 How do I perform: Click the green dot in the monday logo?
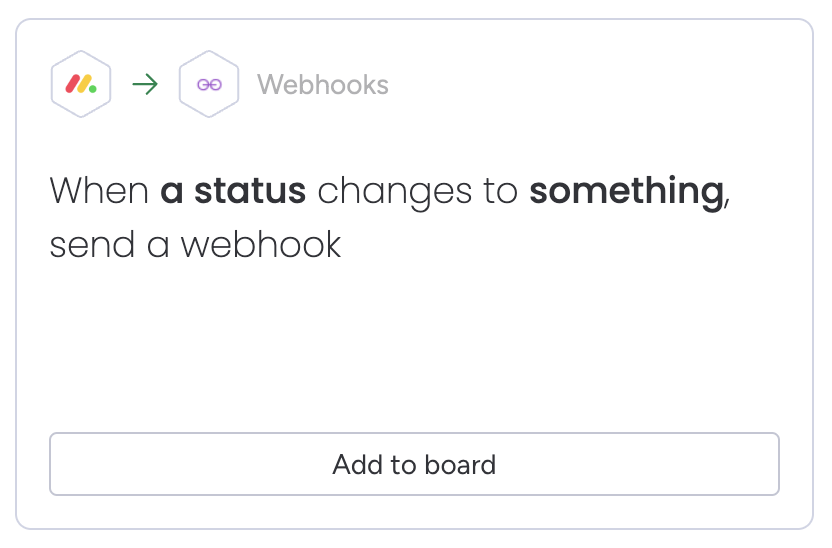(93, 89)
